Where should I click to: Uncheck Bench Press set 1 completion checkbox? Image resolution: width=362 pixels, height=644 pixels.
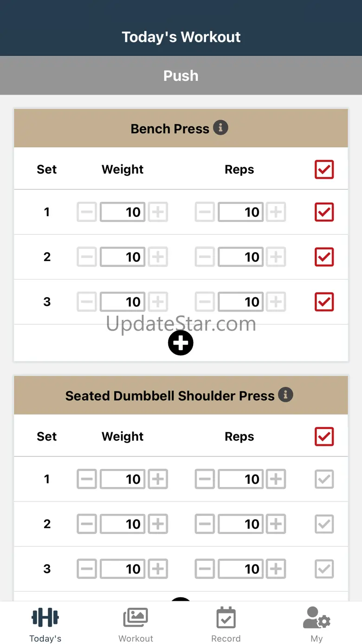(x=324, y=212)
